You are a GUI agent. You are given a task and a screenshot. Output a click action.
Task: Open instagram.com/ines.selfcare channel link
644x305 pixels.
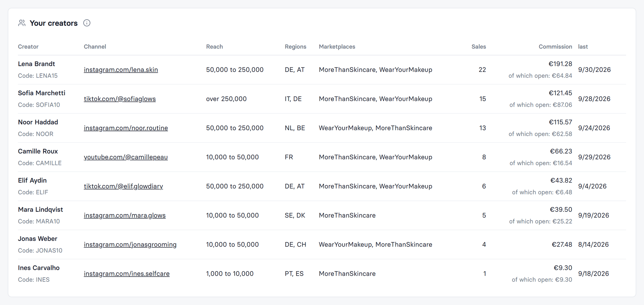pos(127,273)
